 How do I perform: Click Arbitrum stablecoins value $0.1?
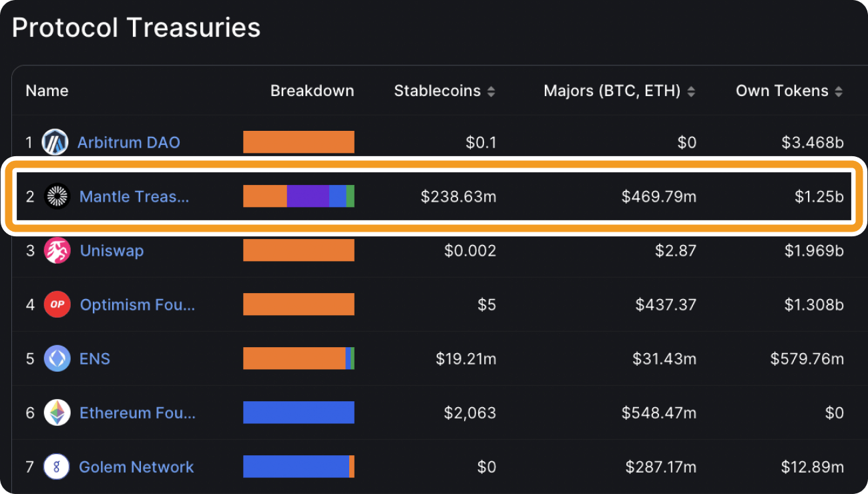[481, 142]
